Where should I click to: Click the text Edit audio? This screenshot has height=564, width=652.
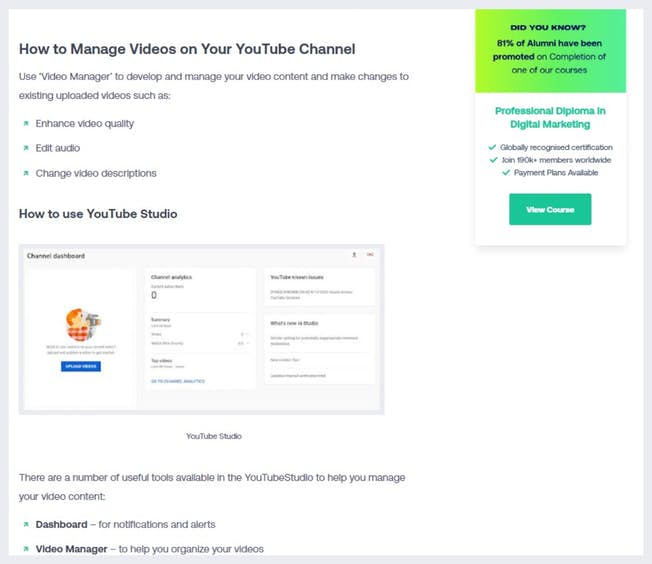58,148
